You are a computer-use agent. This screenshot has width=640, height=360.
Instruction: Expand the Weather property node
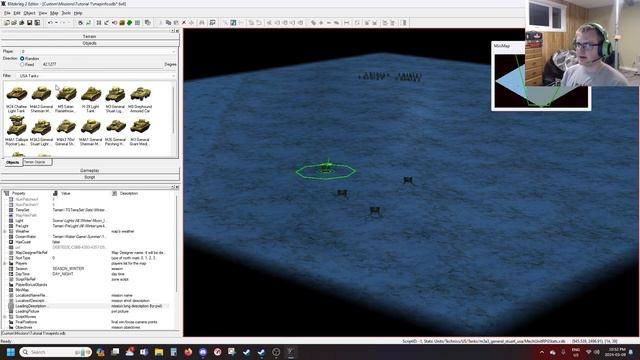click(5, 231)
